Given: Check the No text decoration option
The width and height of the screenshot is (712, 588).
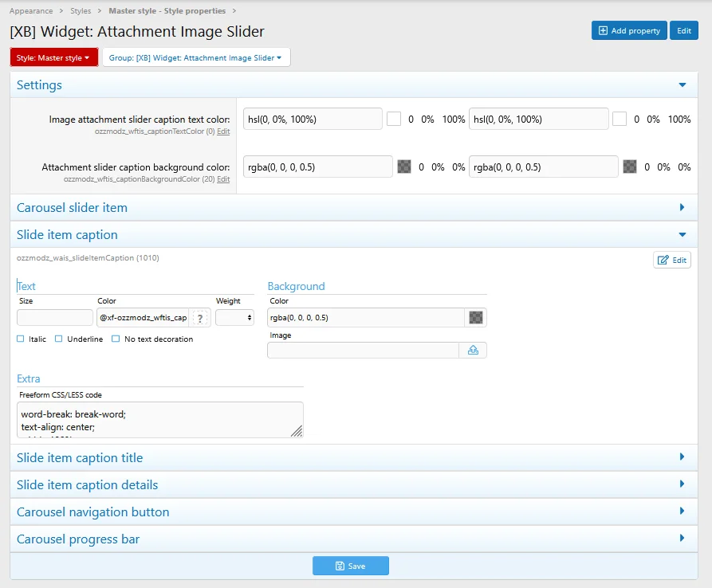Looking at the screenshot, I should coord(116,339).
